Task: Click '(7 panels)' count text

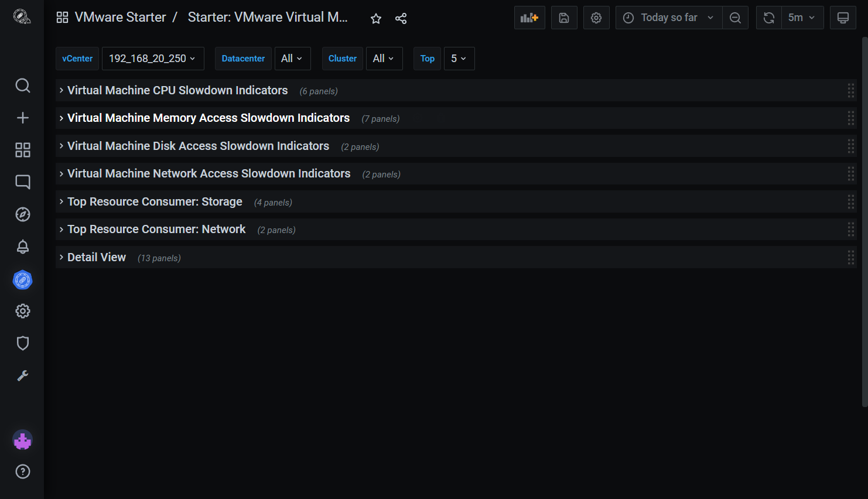Action: tap(381, 119)
